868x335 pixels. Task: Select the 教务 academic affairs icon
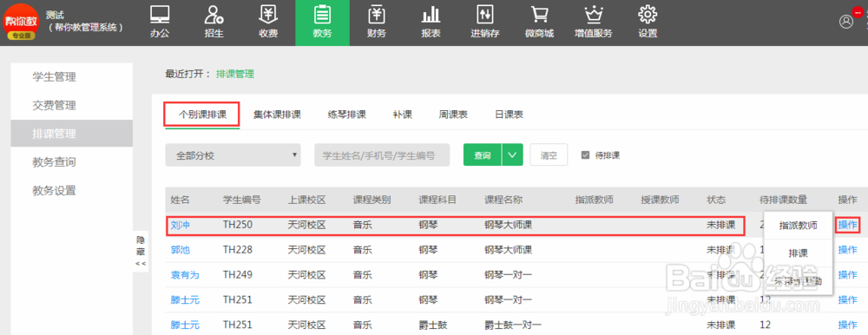click(x=322, y=15)
